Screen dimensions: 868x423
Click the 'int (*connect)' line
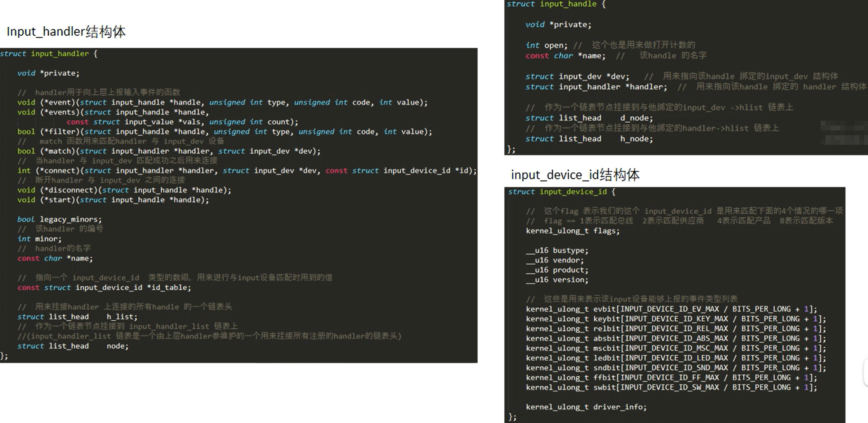247,171
